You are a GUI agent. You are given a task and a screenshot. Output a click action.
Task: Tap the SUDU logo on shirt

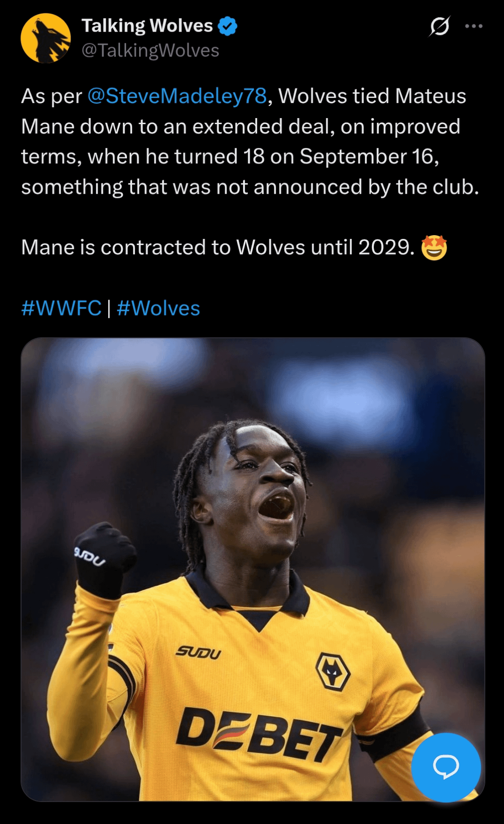tap(198, 652)
